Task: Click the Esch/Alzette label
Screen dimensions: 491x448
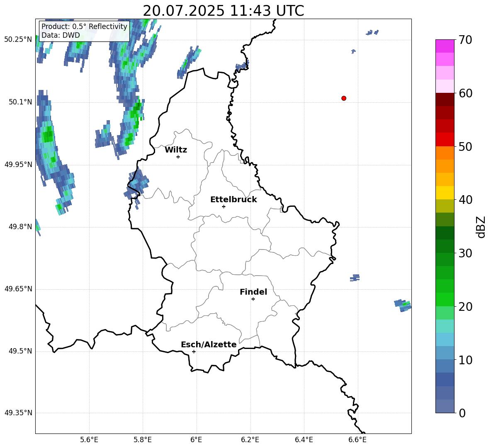Action: [209, 345]
